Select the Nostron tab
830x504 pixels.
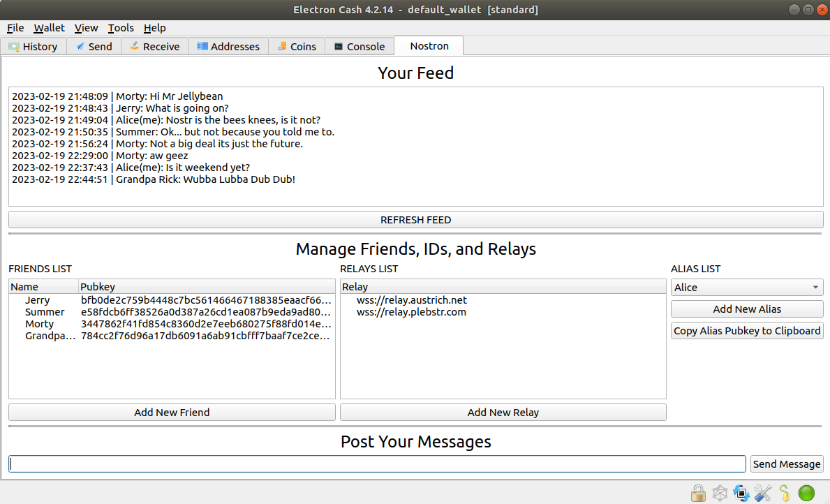pyautogui.click(x=429, y=45)
